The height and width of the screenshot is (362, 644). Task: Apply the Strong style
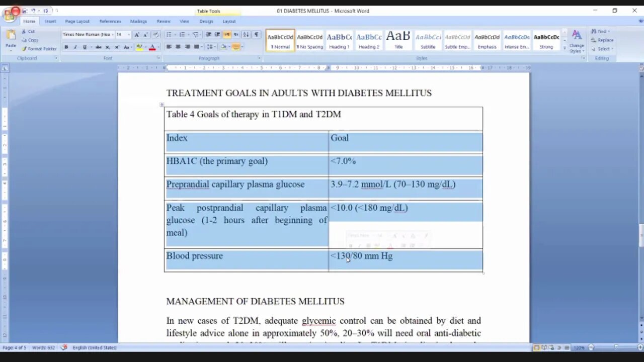[x=546, y=41]
